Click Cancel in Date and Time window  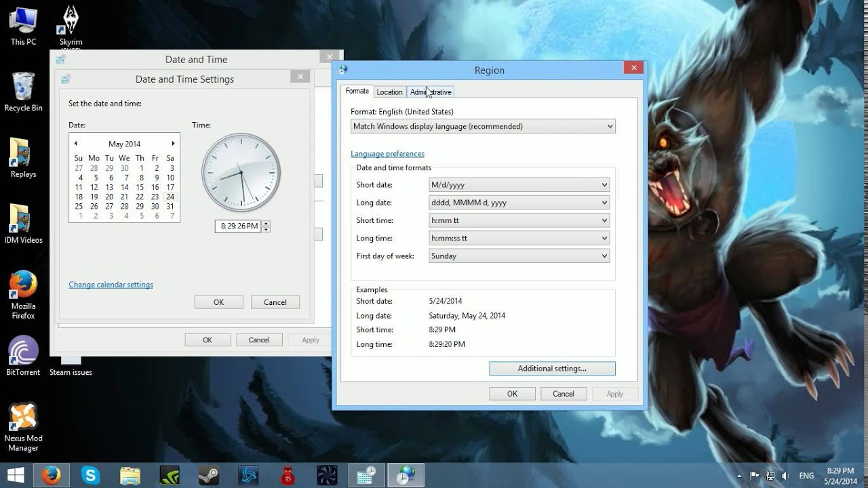click(x=259, y=340)
